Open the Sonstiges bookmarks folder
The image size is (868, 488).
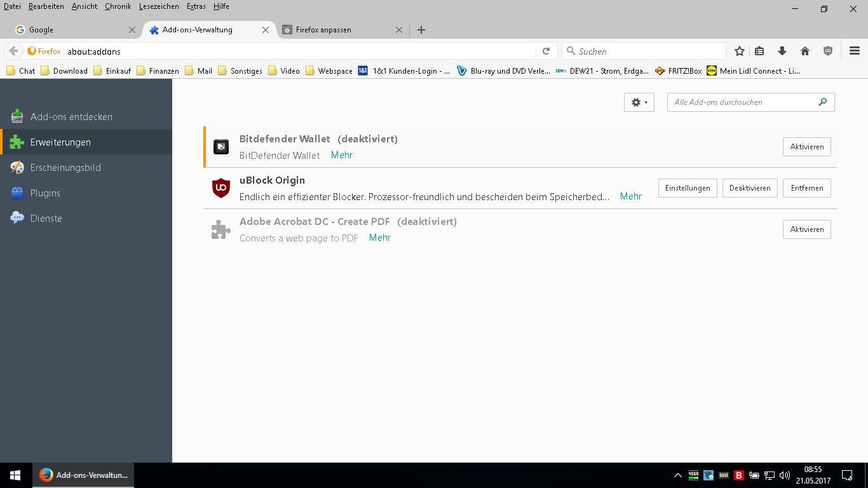pos(240,71)
